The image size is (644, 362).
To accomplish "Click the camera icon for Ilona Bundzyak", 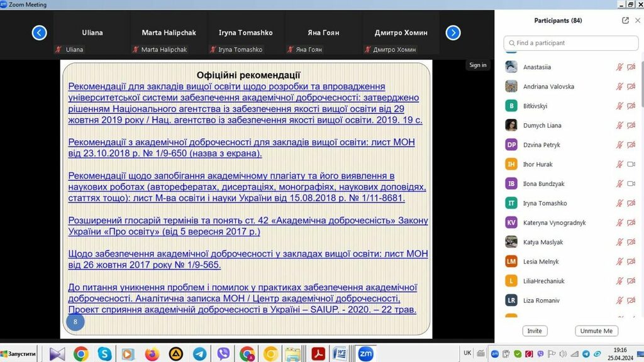I will point(631,184).
